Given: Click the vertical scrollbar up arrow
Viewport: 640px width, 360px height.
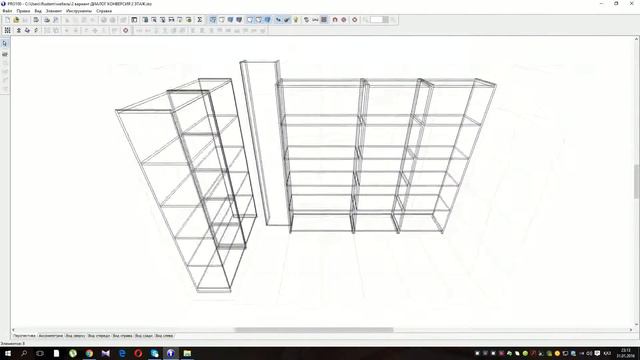Looking at the screenshot, I should [x=637, y=39].
